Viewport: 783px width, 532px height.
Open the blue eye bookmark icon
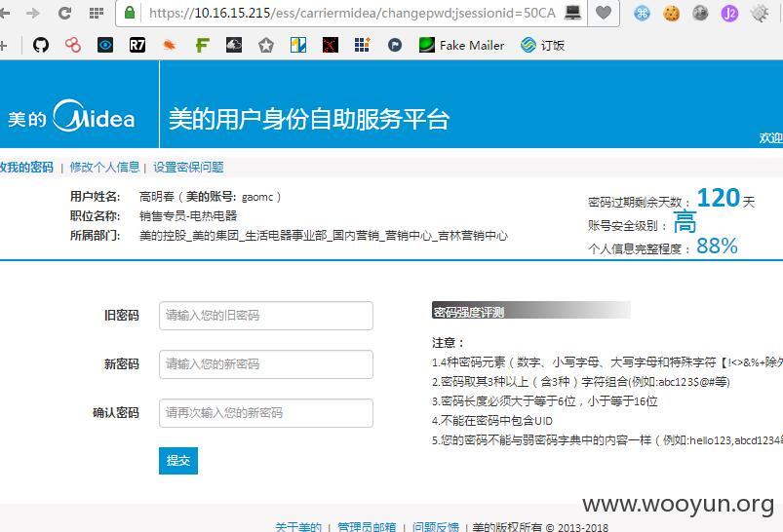coord(105,46)
